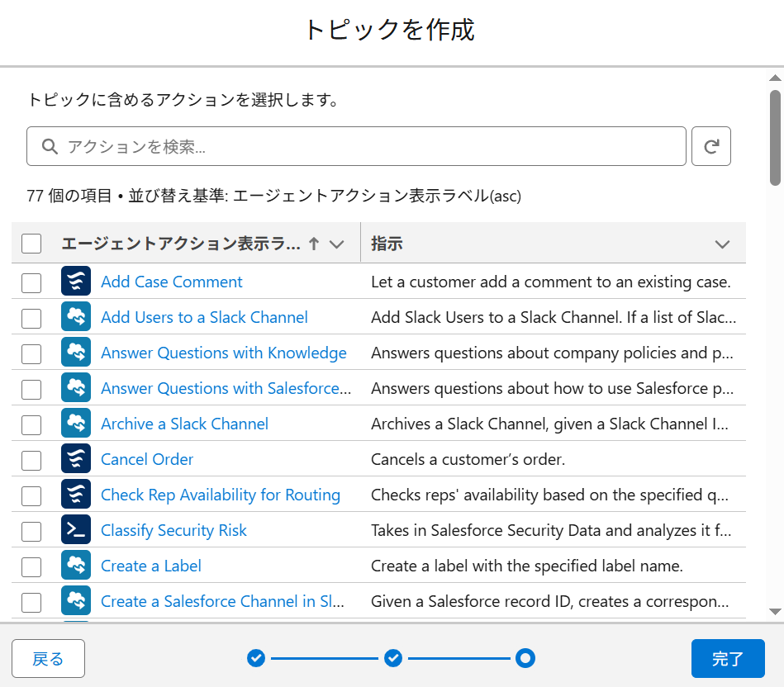The width and height of the screenshot is (784, 687).
Task: Tick the Check Rep Availability for Routing checkbox
Action: [x=31, y=495]
